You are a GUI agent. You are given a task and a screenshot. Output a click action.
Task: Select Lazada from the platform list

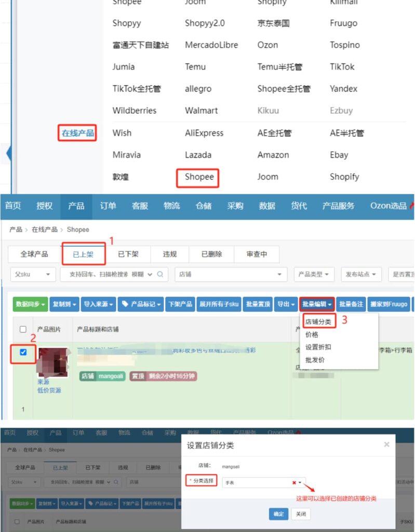tap(198, 155)
